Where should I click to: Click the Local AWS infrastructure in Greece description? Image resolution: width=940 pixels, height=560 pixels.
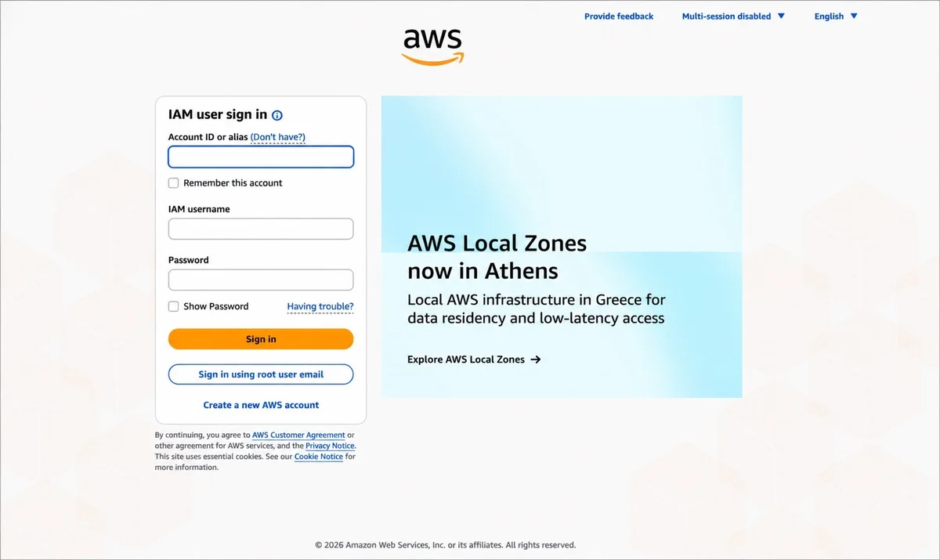point(537,309)
